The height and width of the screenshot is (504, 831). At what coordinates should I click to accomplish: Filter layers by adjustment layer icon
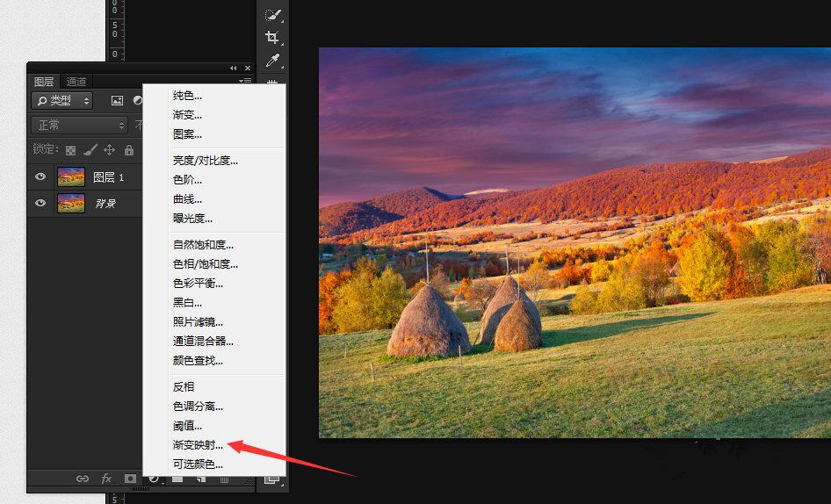(x=137, y=100)
